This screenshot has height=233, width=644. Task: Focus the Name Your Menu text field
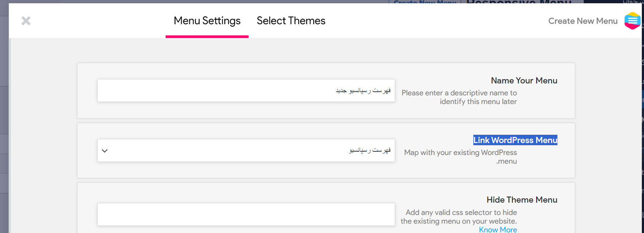pyautogui.click(x=246, y=90)
